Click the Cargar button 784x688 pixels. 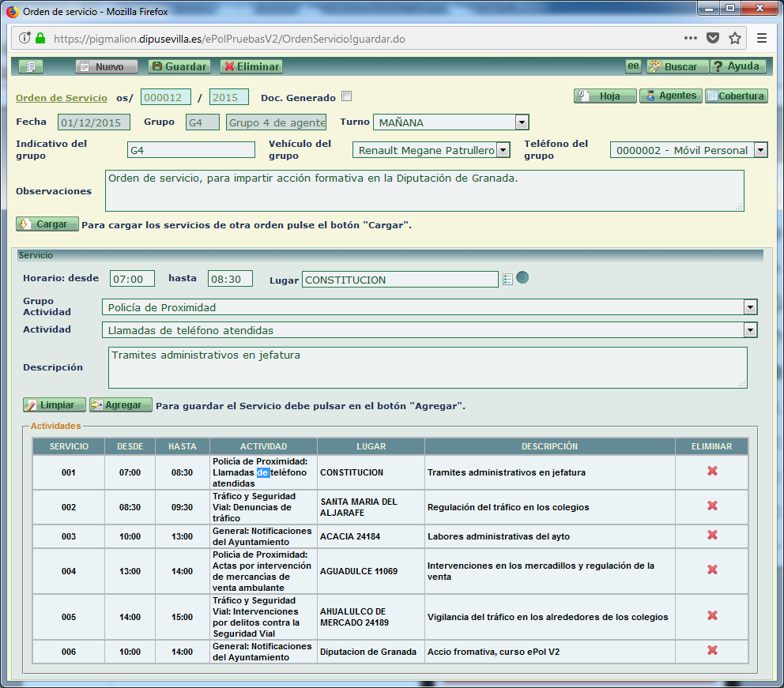click(x=47, y=224)
